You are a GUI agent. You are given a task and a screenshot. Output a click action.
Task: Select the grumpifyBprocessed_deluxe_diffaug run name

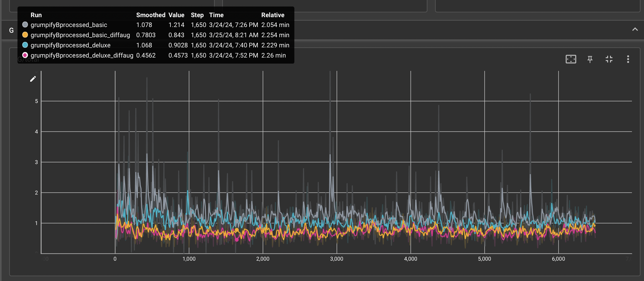(82, 55)
